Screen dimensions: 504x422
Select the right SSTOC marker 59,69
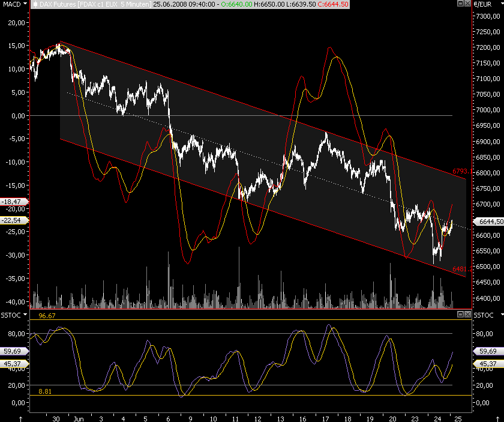point(488,351)
